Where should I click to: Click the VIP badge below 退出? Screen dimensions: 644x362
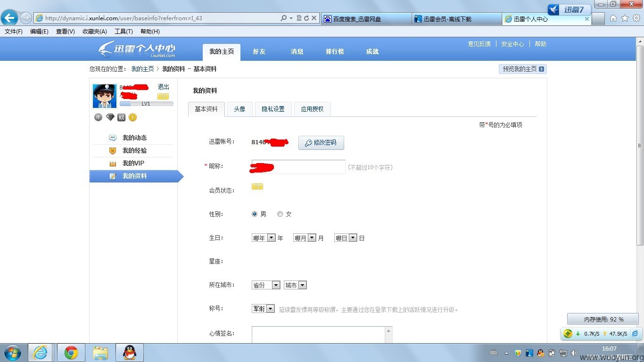pos(163,96)
